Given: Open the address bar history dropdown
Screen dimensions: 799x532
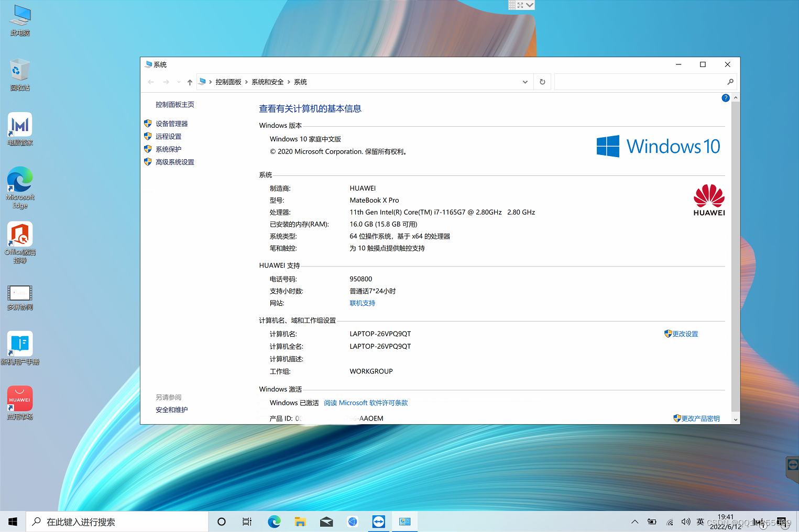Looking at the screenshot, I should tap(525, 82).
